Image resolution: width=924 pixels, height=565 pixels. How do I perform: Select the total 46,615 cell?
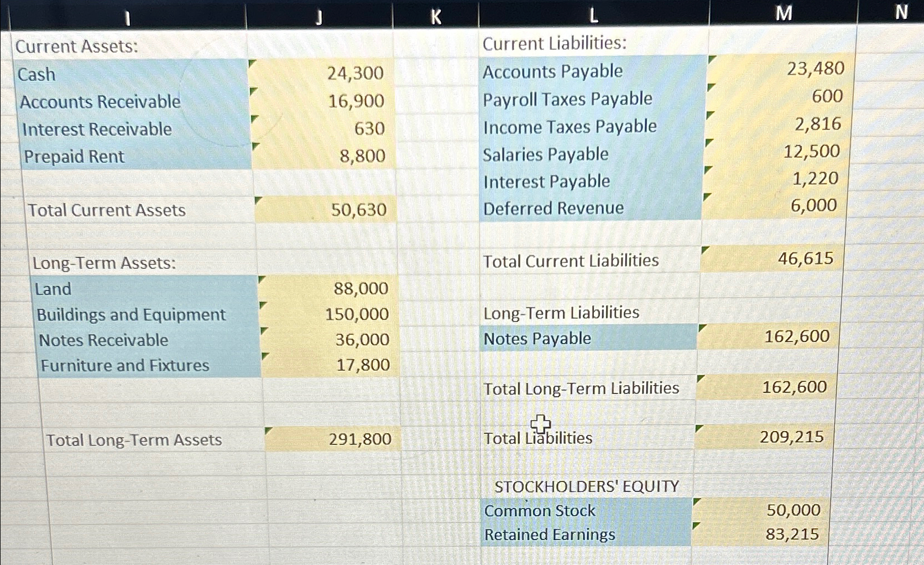[772, 258]
